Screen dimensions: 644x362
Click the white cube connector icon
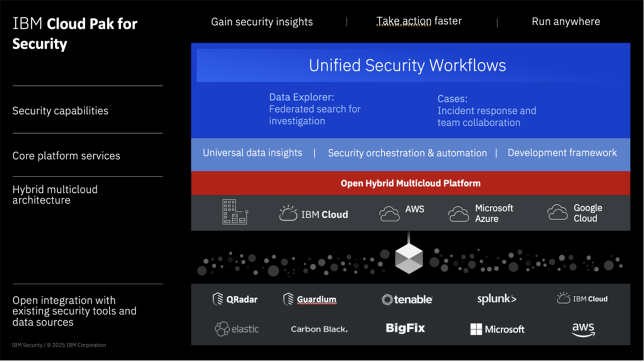click(x=408, y=258)
